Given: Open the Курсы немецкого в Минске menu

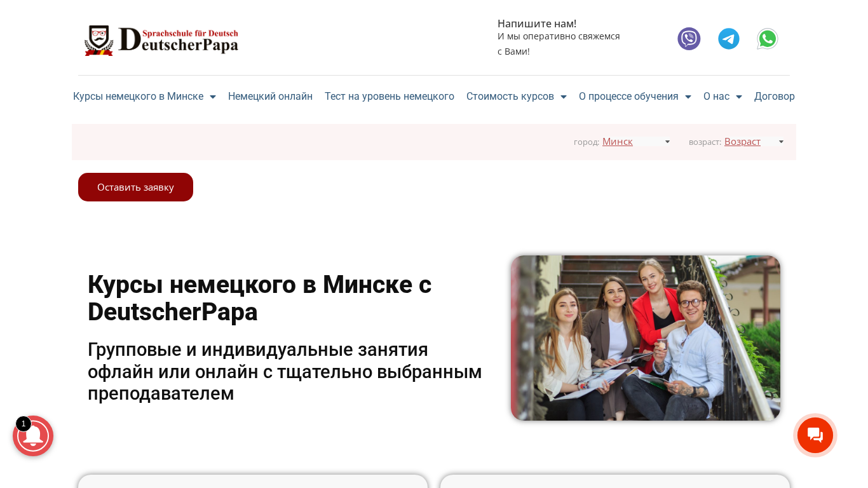Looking at the screenshot, I should (x=138, y=97).
